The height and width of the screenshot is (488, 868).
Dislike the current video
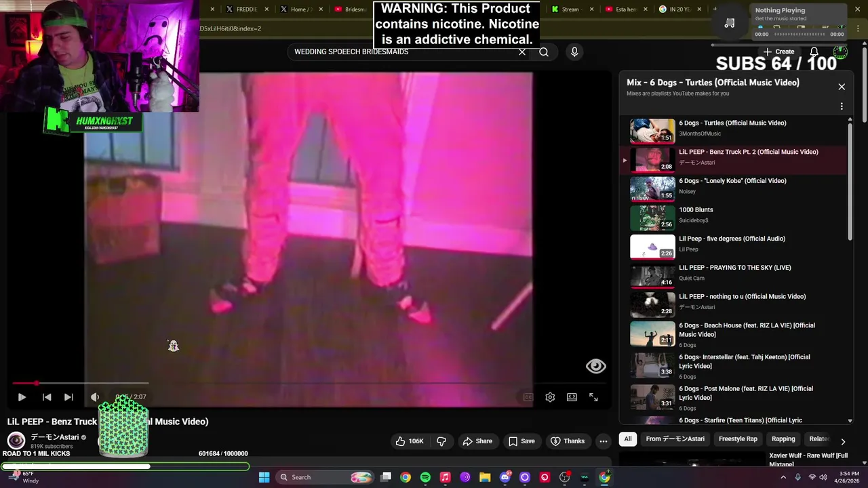pos(441,441)
